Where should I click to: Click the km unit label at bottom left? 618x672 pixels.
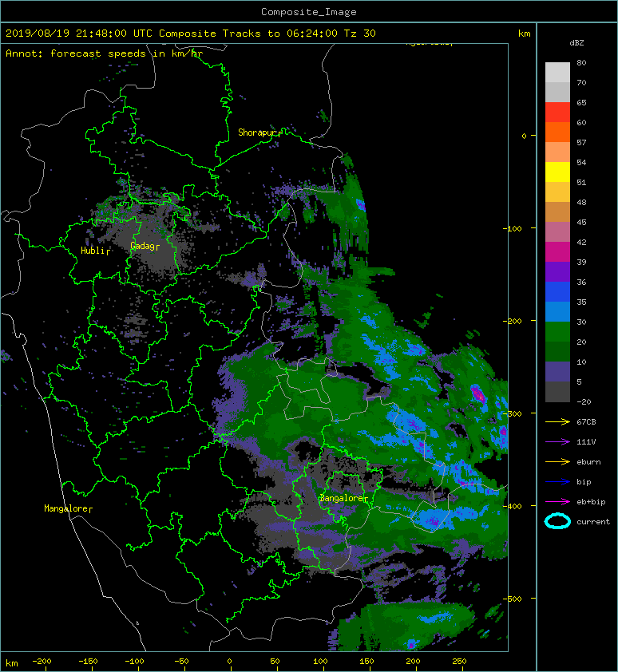tap(12, 663)
